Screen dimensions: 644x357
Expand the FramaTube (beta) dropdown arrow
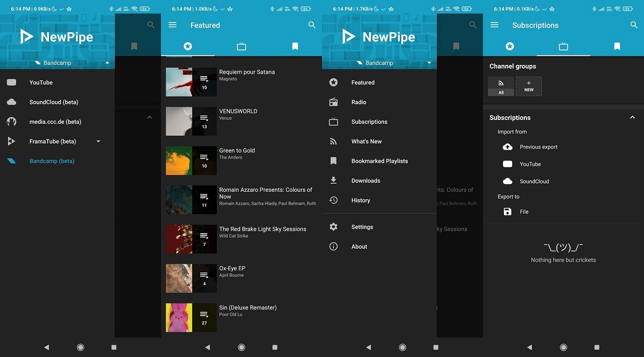(98, 142)
